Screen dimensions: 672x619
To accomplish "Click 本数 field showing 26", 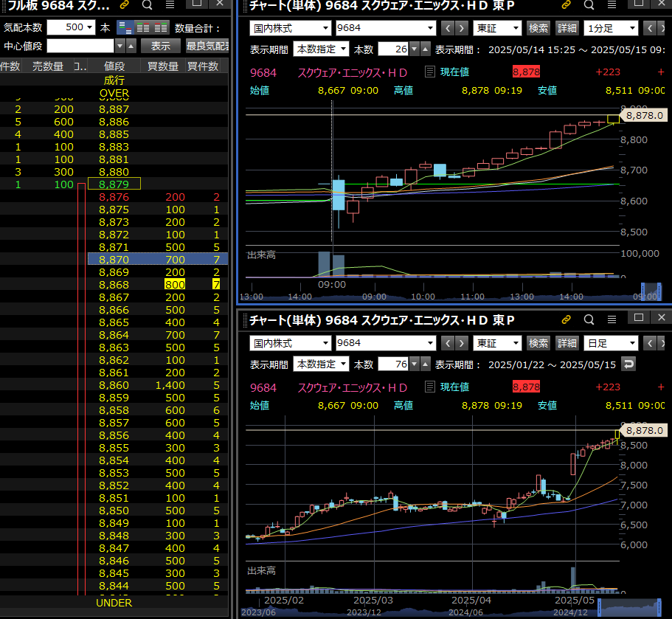I will tap(393, 49).
